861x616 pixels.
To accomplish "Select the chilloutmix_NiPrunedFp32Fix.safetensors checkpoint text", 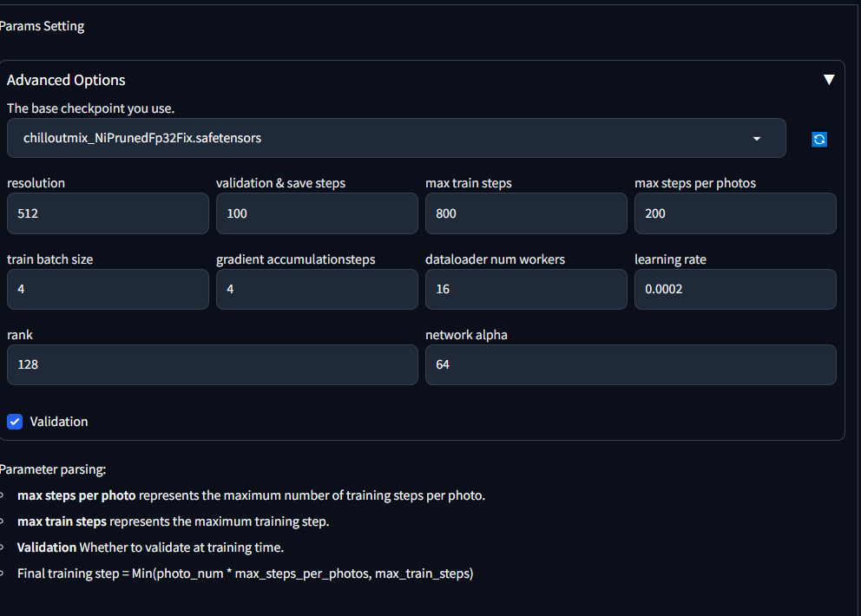I will click(142, 138).
